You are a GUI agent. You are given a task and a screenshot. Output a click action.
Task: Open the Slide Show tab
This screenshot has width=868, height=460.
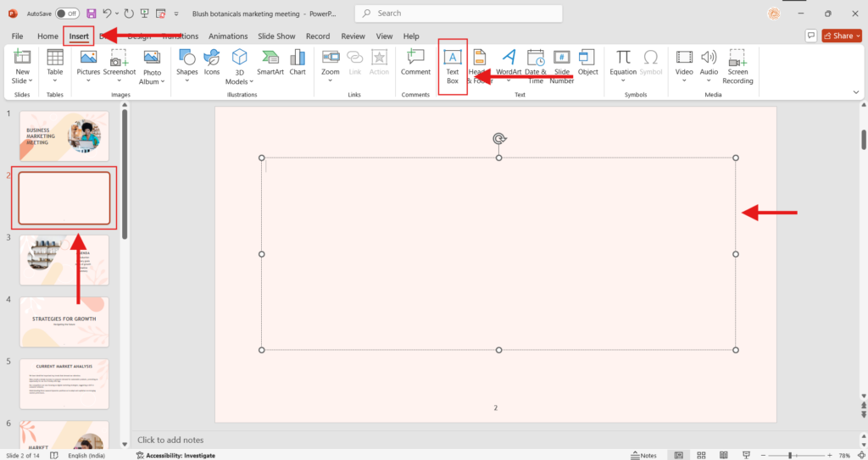(x=275, y=36)
